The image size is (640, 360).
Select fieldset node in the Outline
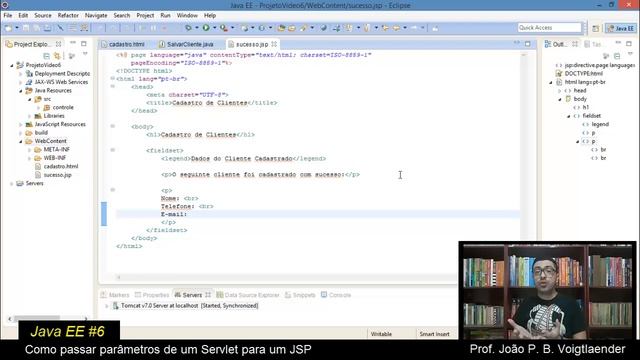coord(591,116)
